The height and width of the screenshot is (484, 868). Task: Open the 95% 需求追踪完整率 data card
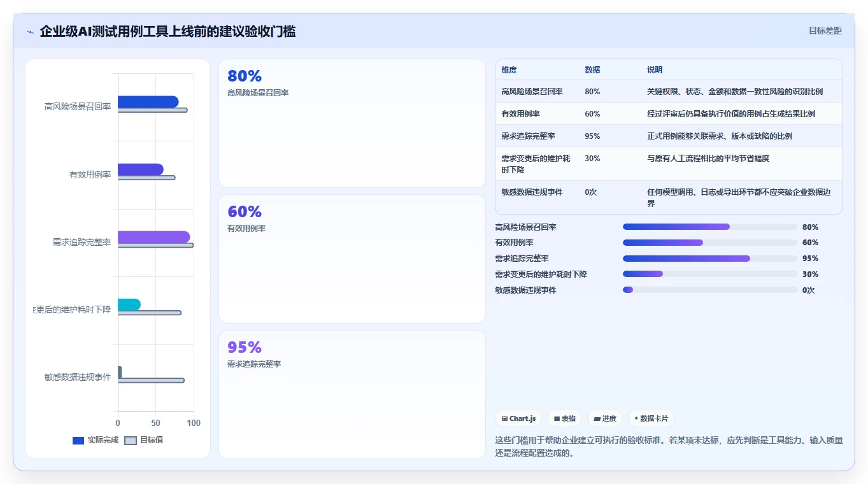(x=352, y=394)
